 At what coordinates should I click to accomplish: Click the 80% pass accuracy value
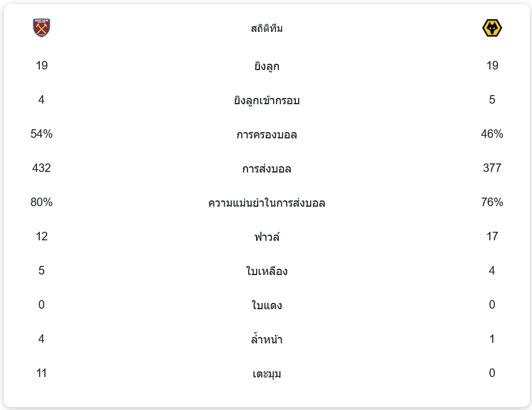42,202
